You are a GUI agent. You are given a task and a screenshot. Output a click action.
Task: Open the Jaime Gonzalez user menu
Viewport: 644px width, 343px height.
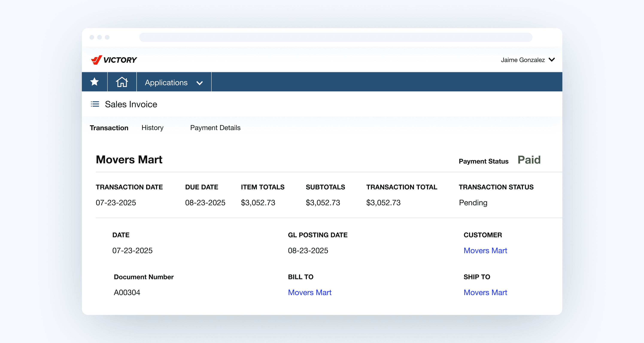click(527, 60)
